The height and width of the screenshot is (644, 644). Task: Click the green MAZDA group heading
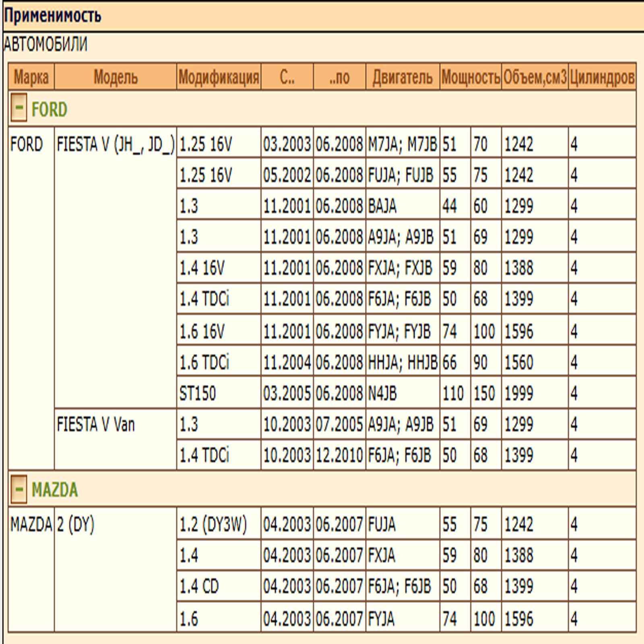[x=55, y=490]
